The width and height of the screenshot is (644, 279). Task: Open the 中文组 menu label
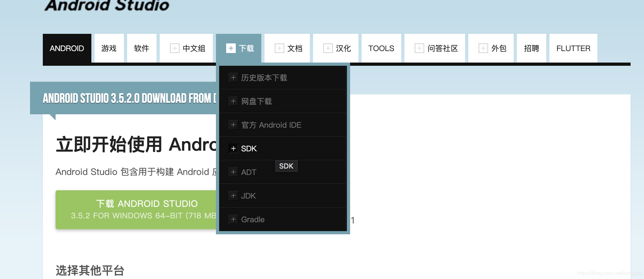[x=194, y=48]
